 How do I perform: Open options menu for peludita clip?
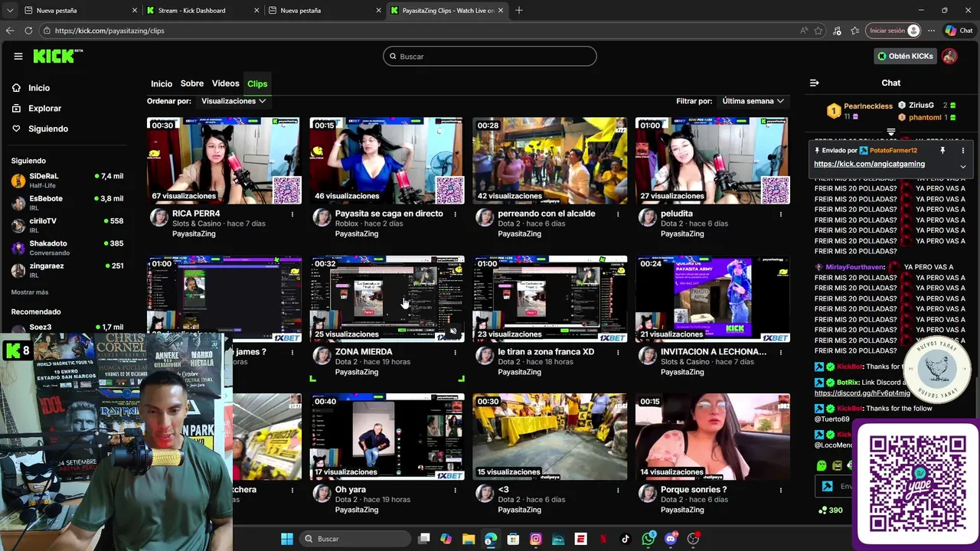(781, 214)
